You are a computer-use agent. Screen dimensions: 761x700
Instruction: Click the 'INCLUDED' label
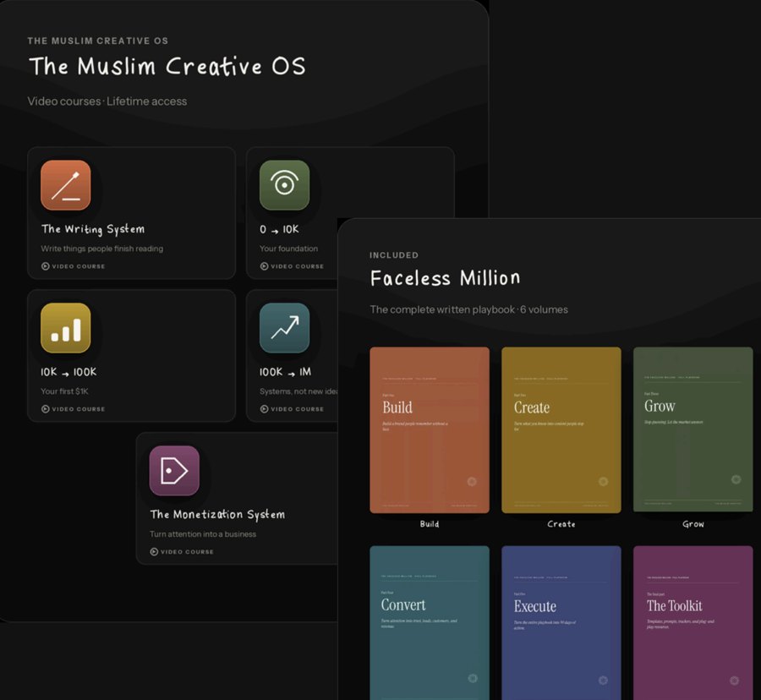pos(393,255)
